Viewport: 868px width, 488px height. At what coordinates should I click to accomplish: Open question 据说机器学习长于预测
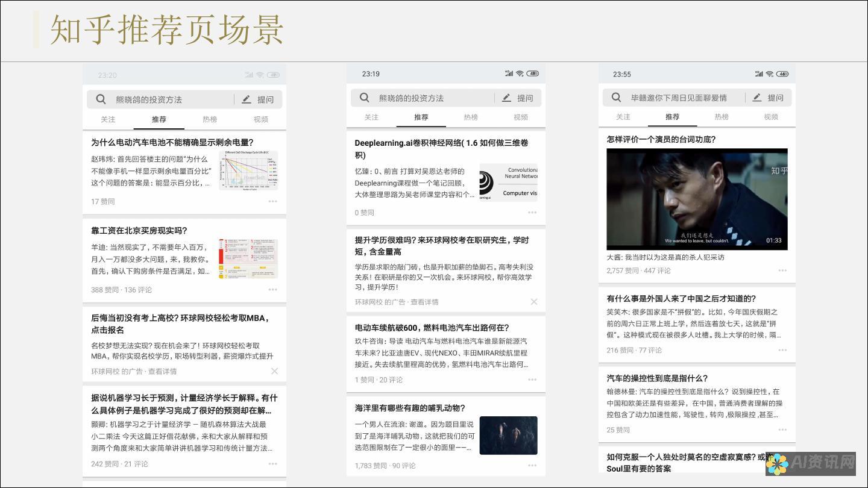click(x=184, y=404)
